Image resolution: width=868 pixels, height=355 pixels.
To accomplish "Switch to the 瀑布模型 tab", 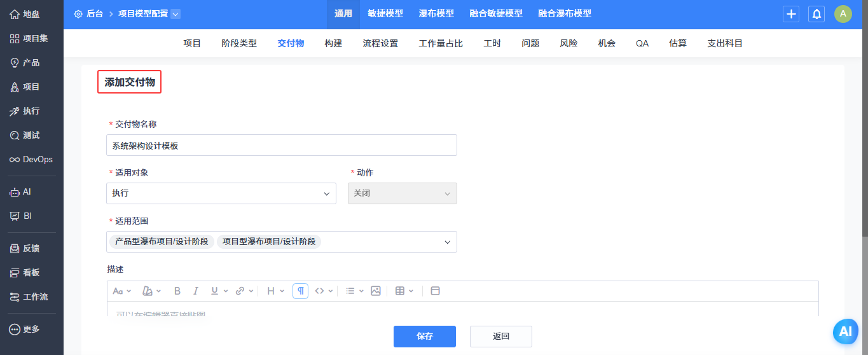I will coord(436,14).
